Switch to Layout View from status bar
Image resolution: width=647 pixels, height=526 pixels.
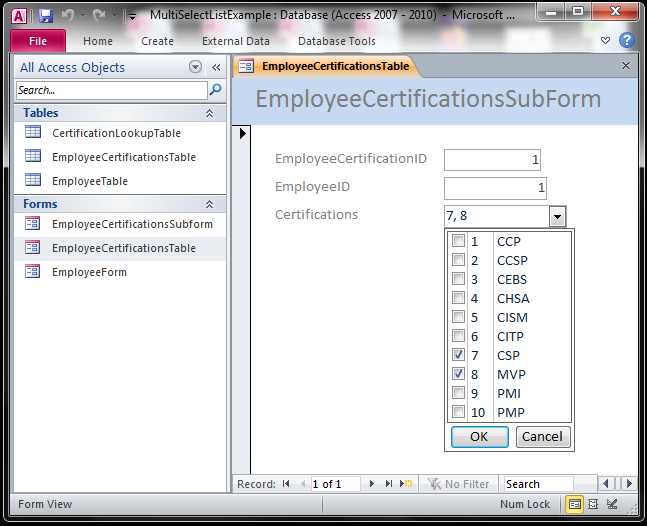593,504
